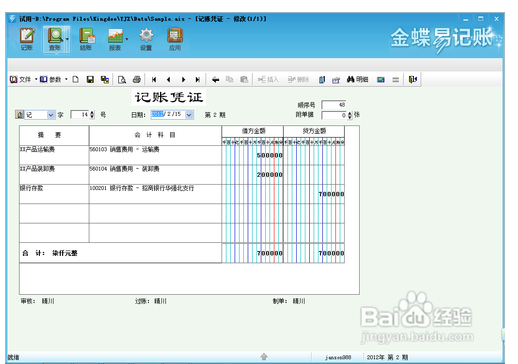The width and height of the screenshot is (518, 364).
Task: Select the second row's summary cell (装卸费)
Action: pyautogui.click(x=54, y=174)
